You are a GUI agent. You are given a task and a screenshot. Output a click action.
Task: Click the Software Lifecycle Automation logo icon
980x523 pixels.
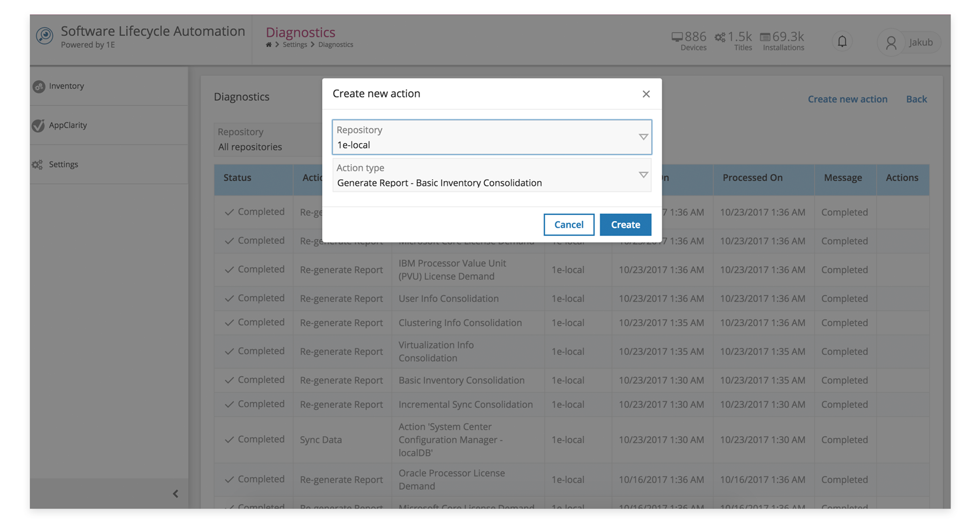(x=44, y=35)
